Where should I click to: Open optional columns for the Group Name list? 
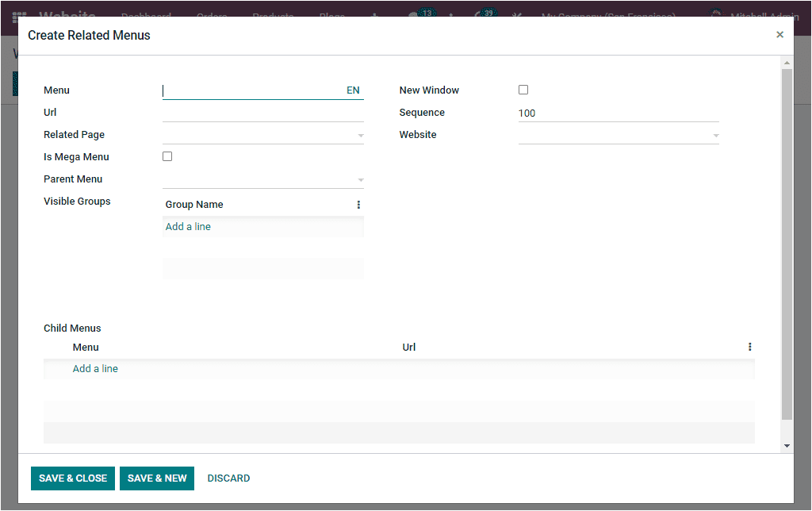pos(358,204)
